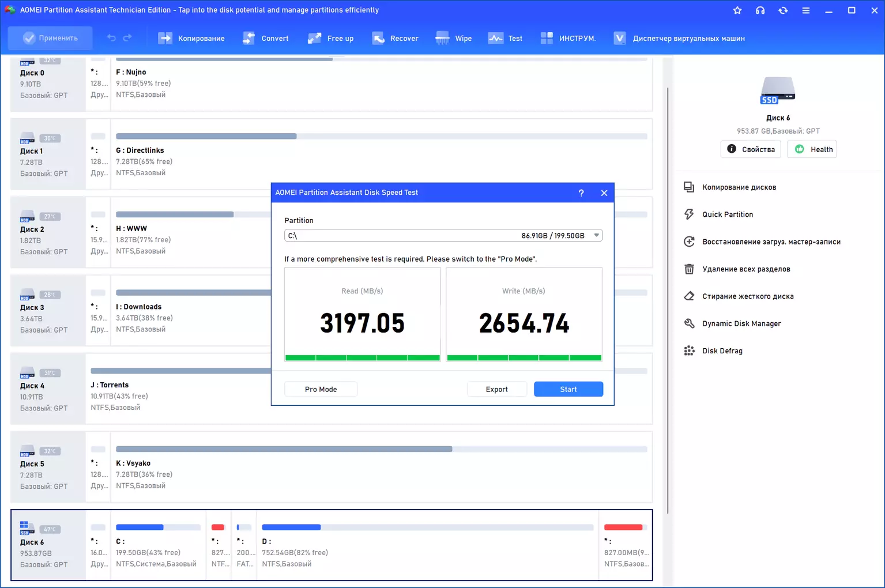885x588 pixels.
Task: Click the Recover toolbar icon
Action: point(378,39)
